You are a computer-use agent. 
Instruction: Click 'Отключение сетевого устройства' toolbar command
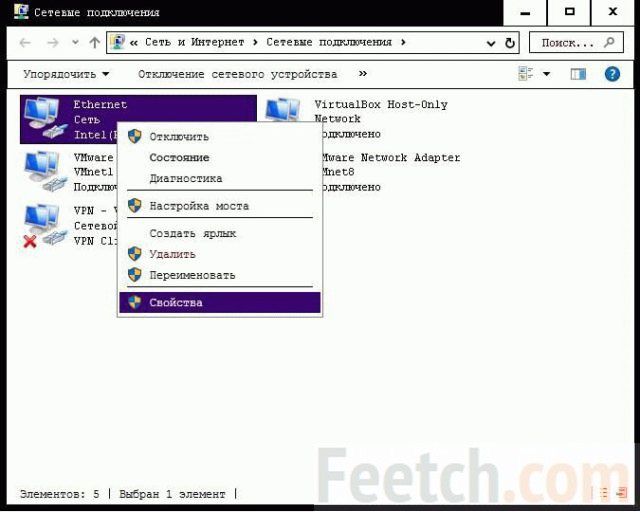click(238, 74)
